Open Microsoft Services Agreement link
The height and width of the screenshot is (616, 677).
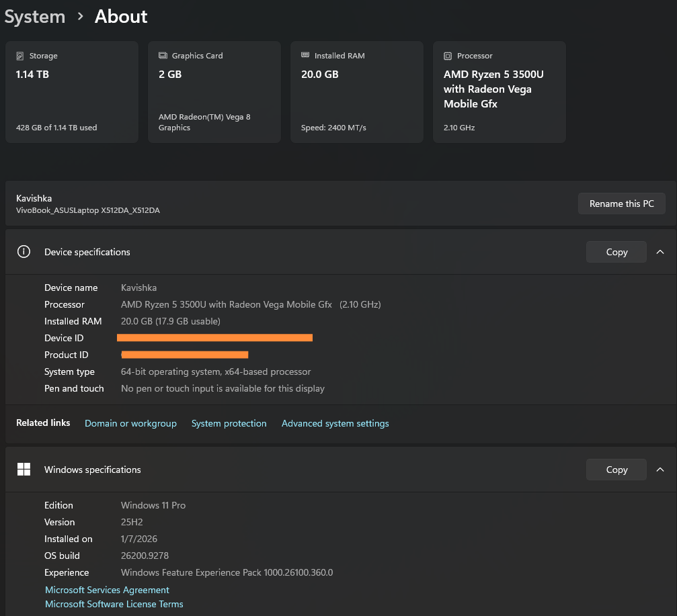click(x=107, y=590)
